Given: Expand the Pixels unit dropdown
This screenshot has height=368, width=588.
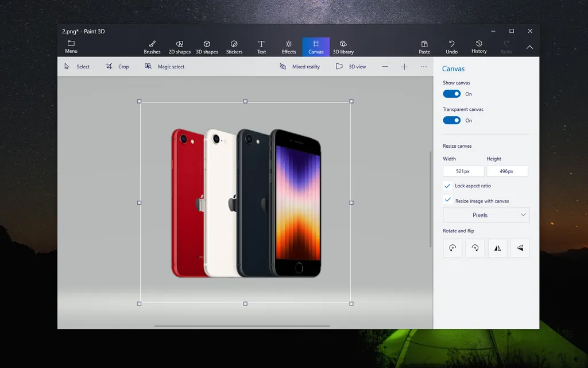Looking at the screenshot, I should point(486,215).
